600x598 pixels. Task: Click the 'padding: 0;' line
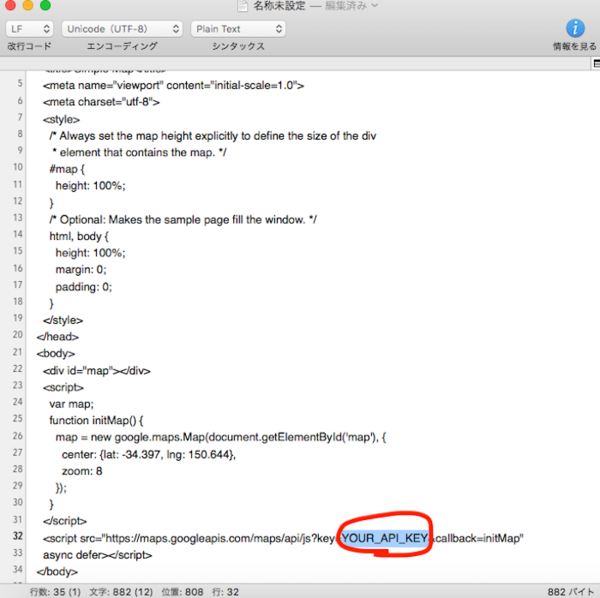[83, 287]
